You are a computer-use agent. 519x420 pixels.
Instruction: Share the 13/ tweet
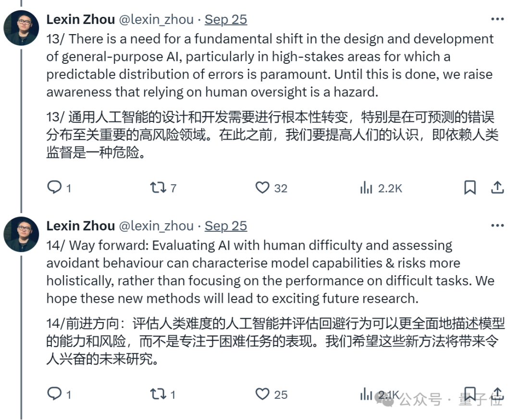[x=497, y=187]
